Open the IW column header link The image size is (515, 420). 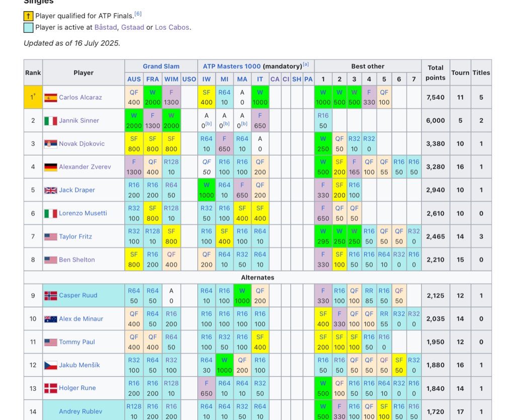(x=207, y=79)
